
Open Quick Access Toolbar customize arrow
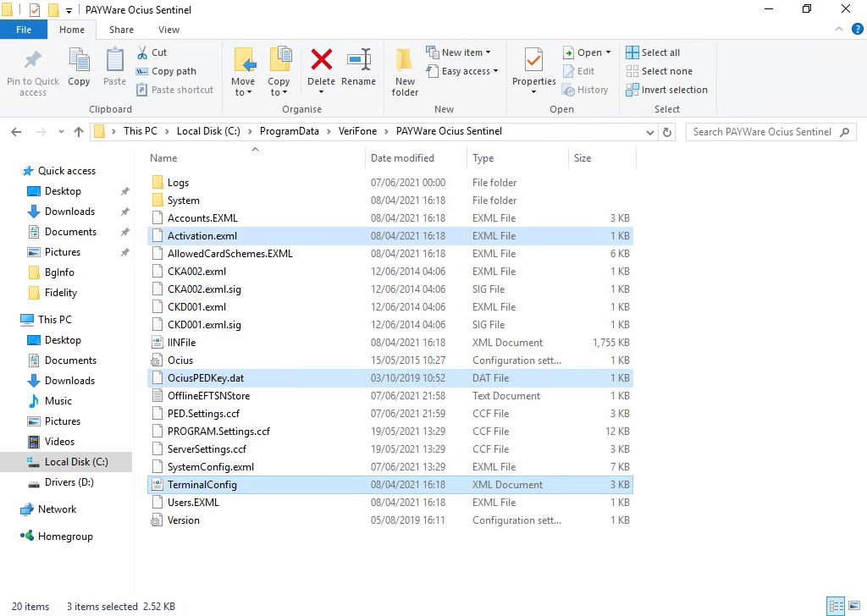[x=69, y=10]
